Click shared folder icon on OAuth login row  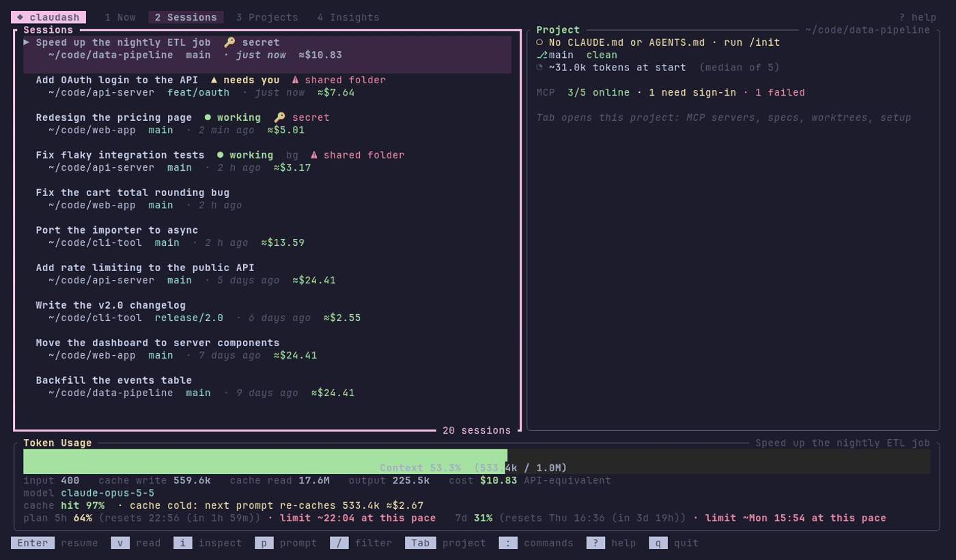click(295, 80)
